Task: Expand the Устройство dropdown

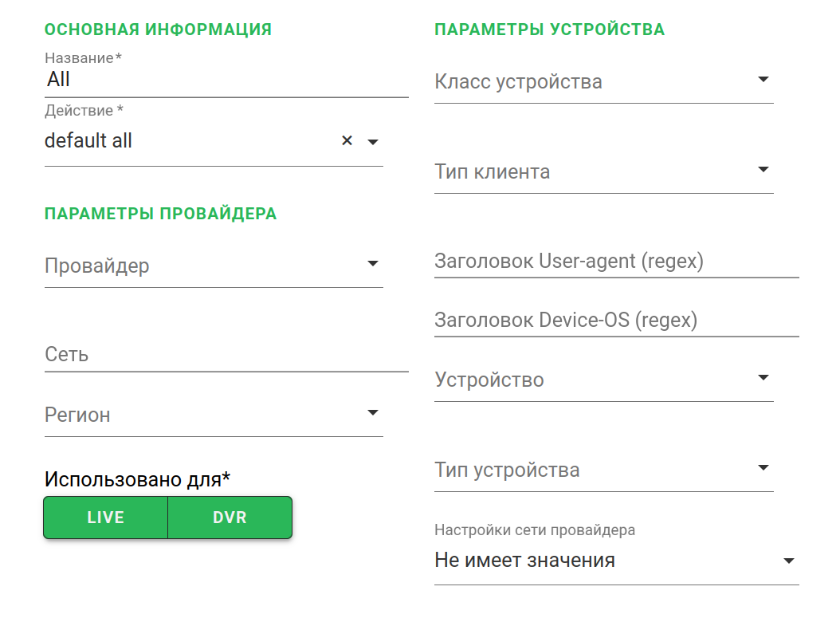Action: tap(763, 378)
